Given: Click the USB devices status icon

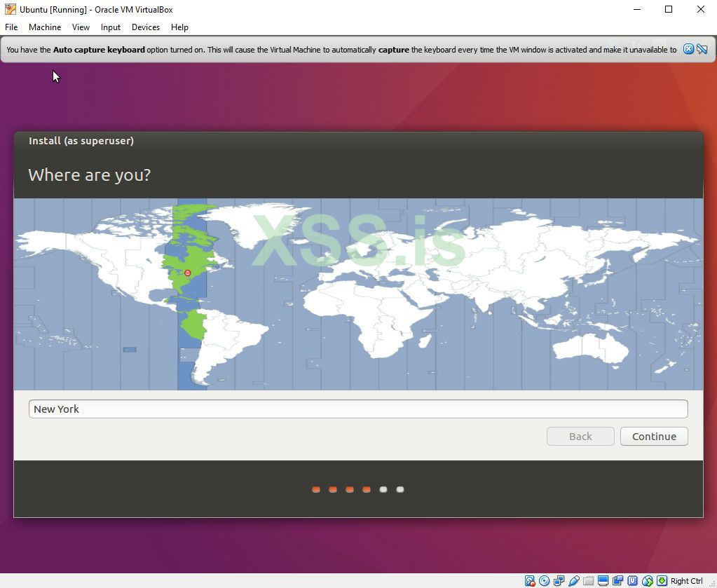Looking at the screenshot, I should [574, 581].
